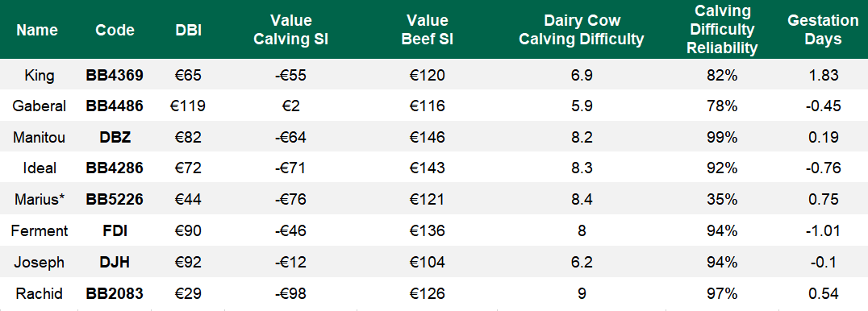Click the Value Calving SI header

(290, 30)
